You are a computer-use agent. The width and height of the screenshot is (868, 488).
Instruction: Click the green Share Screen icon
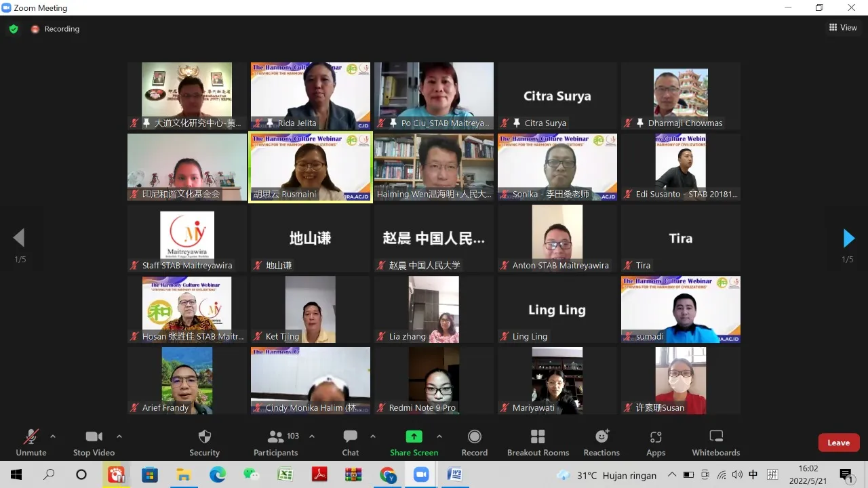(x=414, y=436)
